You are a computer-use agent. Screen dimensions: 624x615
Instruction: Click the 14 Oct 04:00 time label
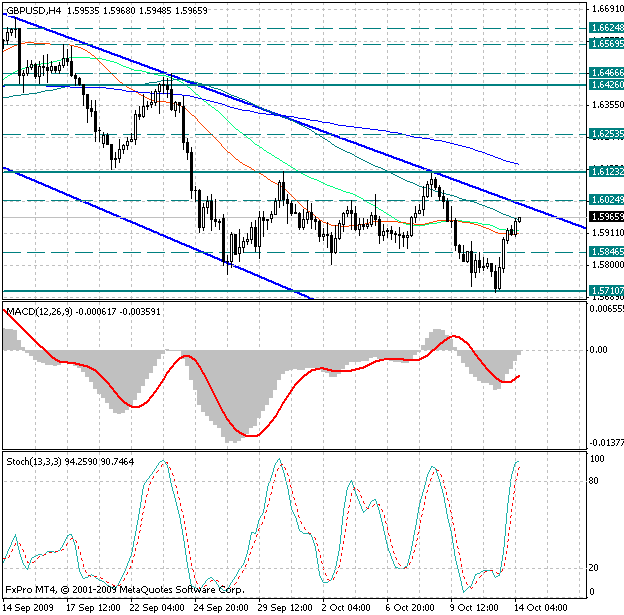coord(539,606)
